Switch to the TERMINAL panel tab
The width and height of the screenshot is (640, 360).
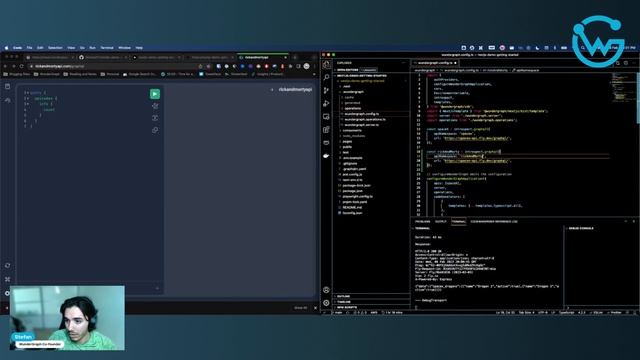(458, 222)
